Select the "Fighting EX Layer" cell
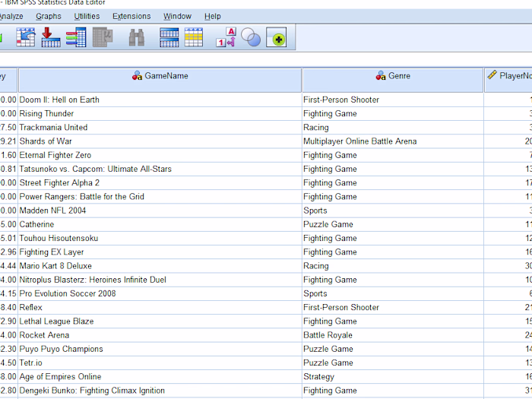Screen dimensions: 532x399 point(160,252)
